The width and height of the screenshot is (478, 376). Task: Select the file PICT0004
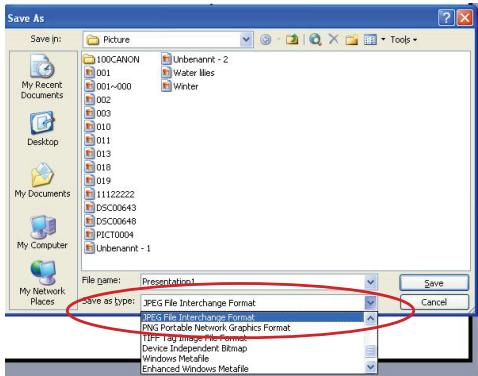(109, 235)
